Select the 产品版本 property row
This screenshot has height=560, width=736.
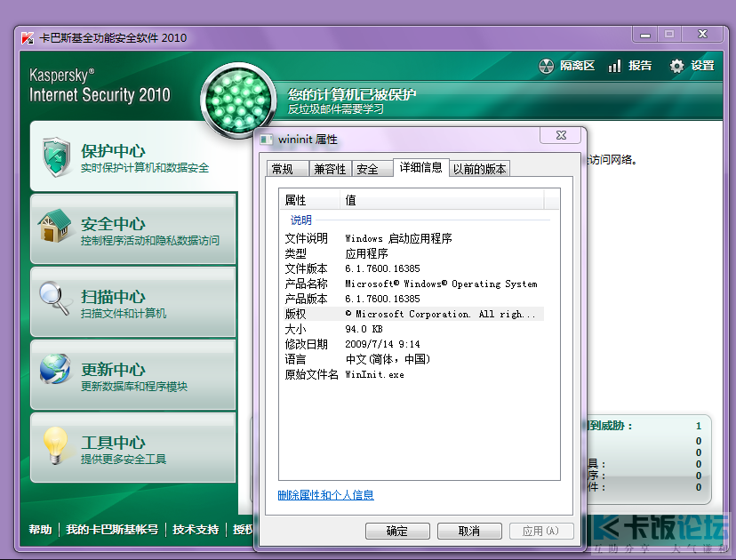pyautogui.click(x=414, y=299)
